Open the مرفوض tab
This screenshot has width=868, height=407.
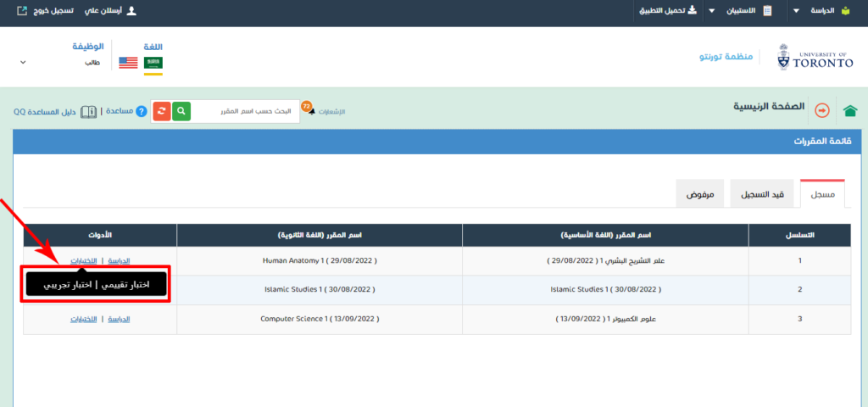click(700, 194)
